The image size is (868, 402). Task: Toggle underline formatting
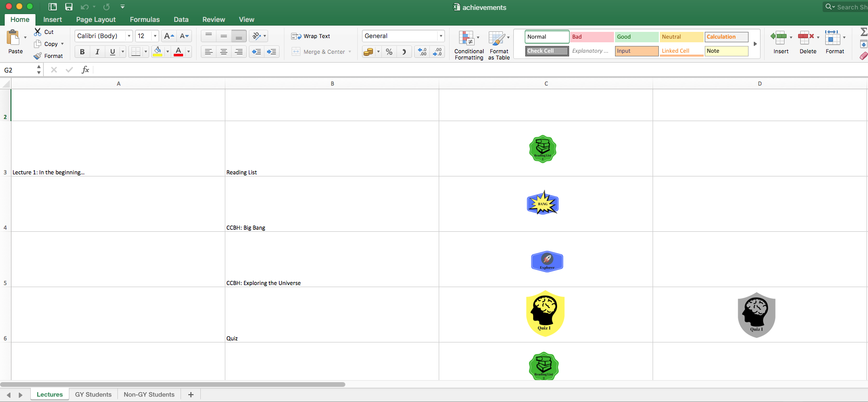point(112,52)
